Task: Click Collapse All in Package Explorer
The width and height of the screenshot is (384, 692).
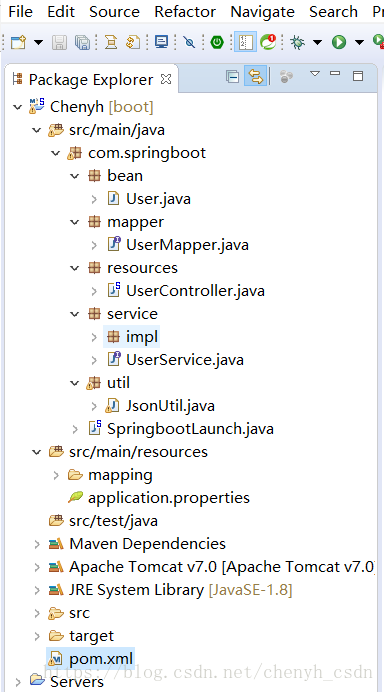Action: (x=232, y=77)
